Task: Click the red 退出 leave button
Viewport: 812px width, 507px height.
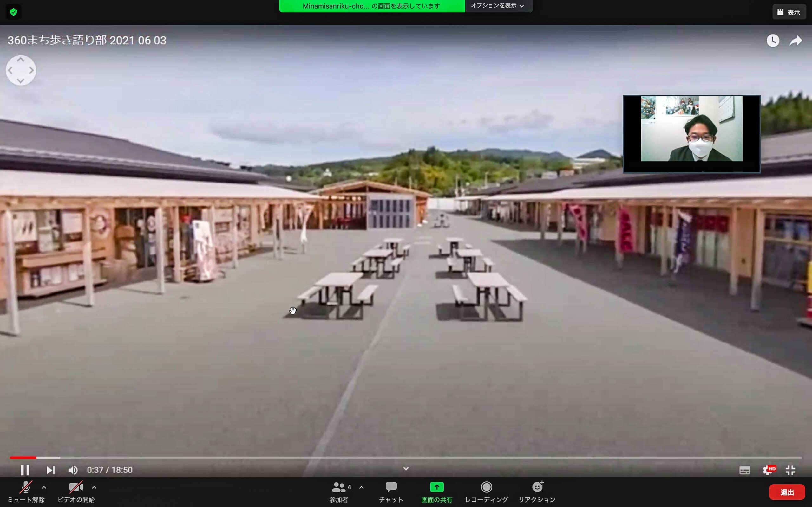Action: point(787,492)
